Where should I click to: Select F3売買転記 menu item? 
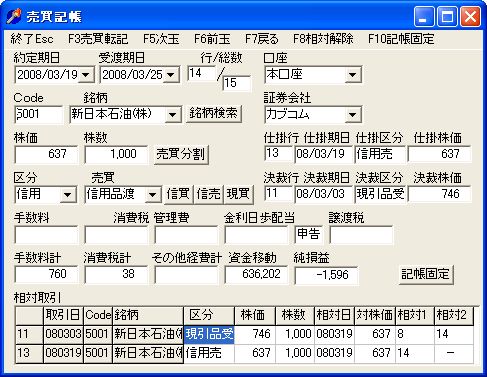click(98, 39)
